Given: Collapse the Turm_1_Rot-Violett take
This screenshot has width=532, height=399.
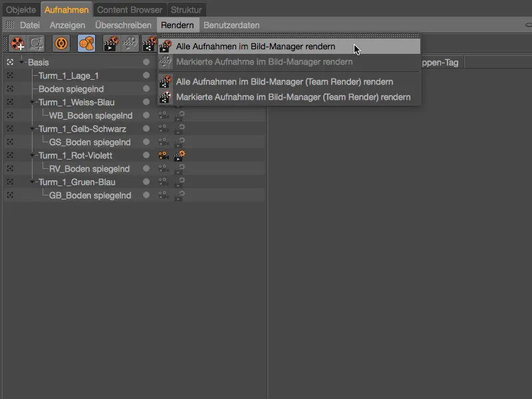Looking at the screenshot, I should [32, 155].
